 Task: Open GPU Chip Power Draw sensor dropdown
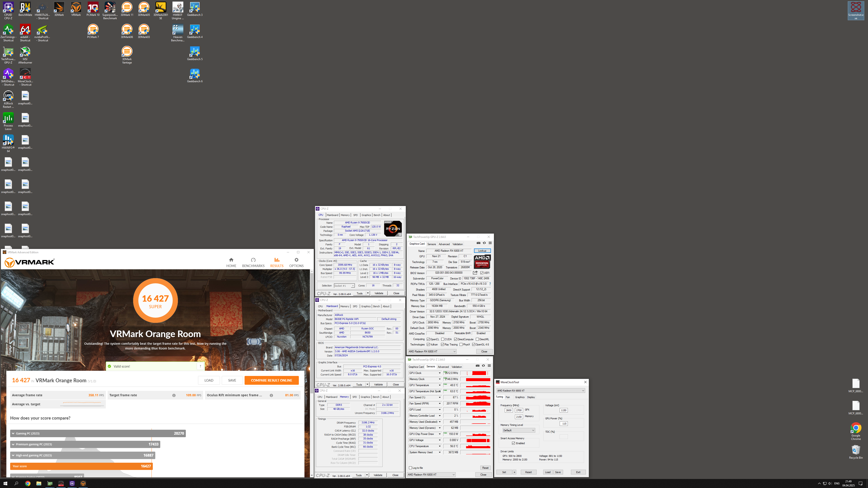439,434
